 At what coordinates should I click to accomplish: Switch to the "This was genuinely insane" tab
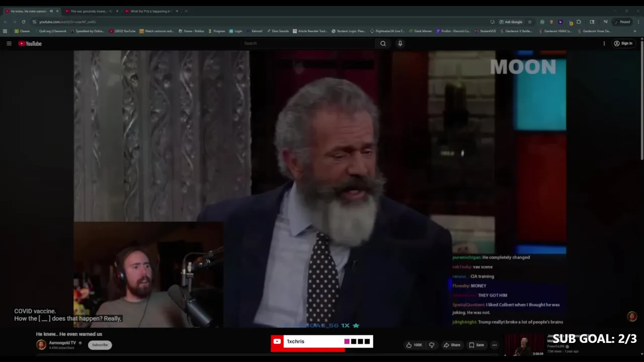(x=91, y=11)
